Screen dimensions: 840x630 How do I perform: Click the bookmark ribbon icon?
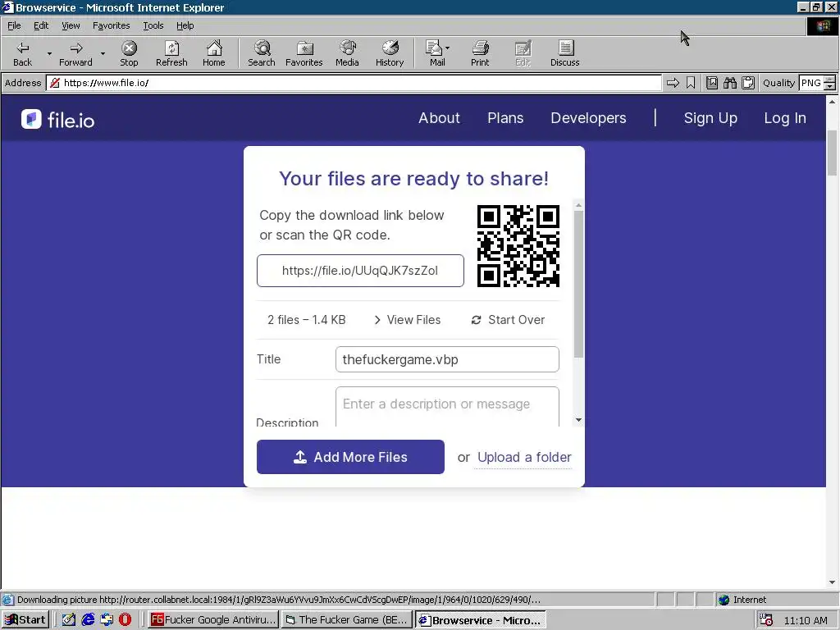(691, 83)
